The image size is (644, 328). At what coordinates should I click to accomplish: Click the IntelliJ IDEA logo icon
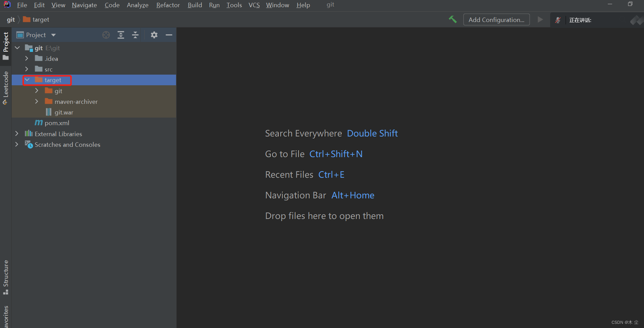[x=7, y=4]
